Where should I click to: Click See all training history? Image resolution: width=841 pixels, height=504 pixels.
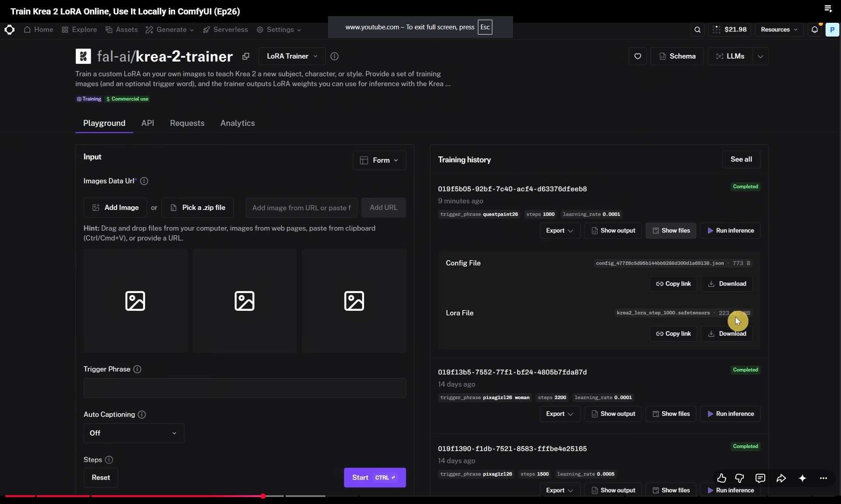tap(741, 159)
